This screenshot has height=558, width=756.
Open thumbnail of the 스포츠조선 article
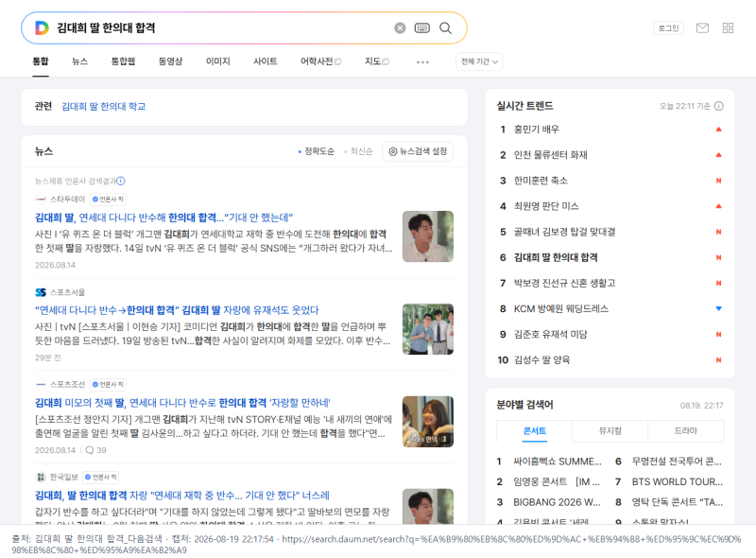(428, 422)
